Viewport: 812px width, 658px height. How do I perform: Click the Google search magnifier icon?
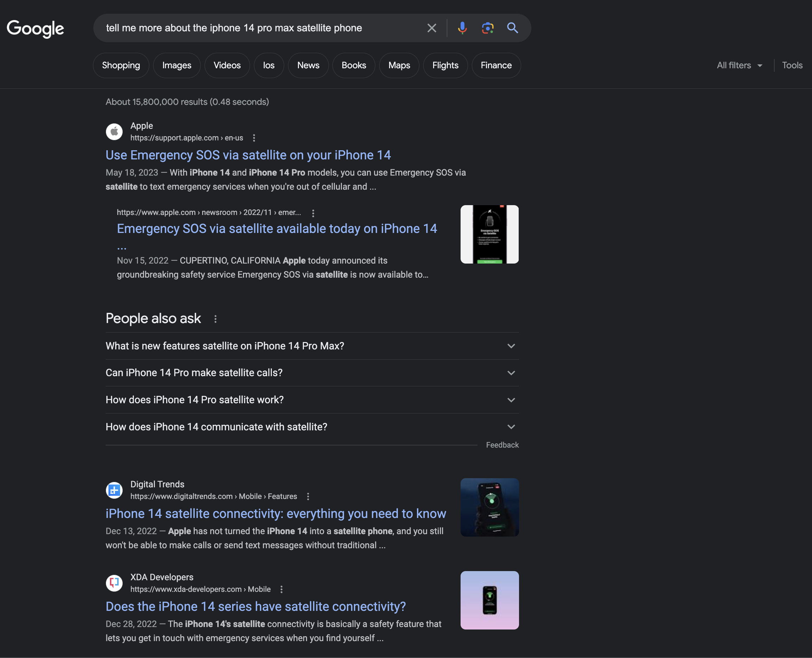512,27
